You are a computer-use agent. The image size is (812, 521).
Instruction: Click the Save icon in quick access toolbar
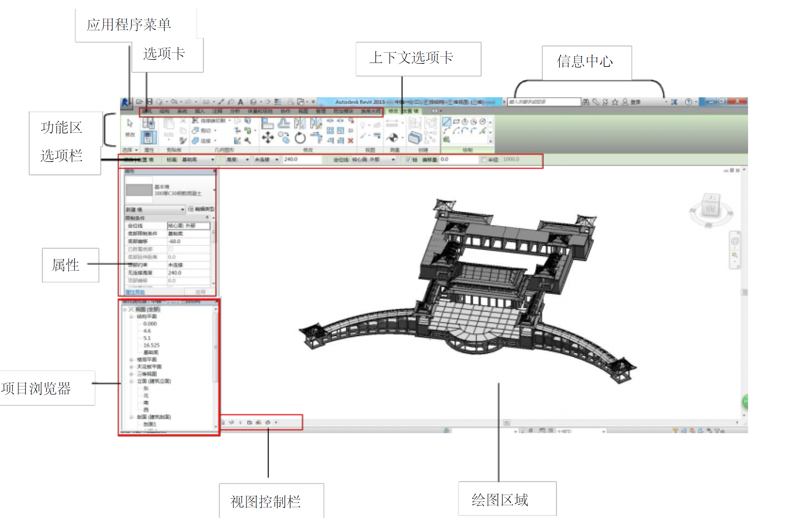[x=150, y=101]
